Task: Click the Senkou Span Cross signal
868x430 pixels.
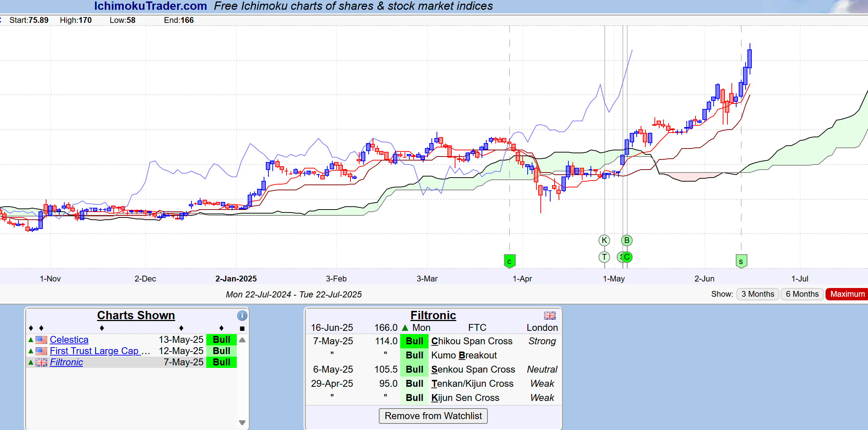Action: click(473, 369)
